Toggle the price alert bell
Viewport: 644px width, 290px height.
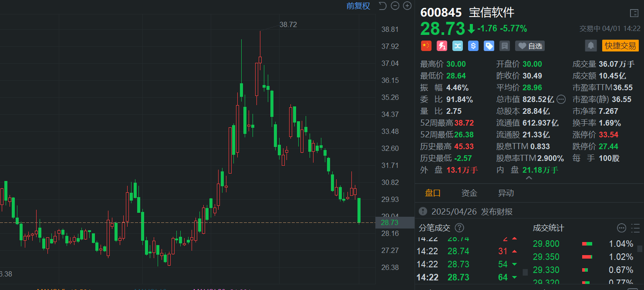[591, 45]
